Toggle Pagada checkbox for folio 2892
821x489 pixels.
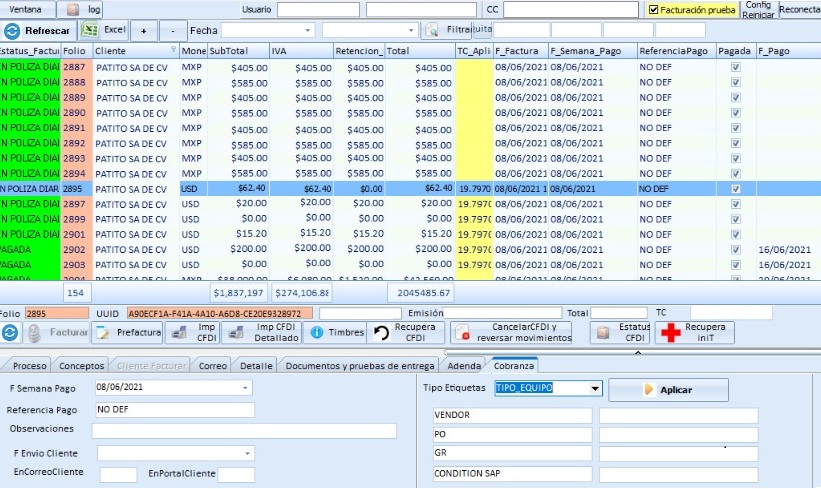click(x=736, y=143)
